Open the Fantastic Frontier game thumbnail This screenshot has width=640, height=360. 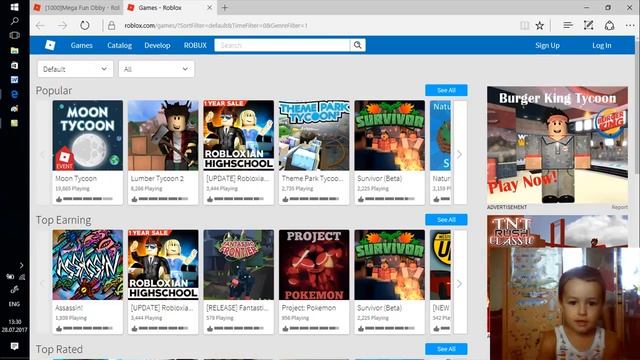click(x=239, y=265)
